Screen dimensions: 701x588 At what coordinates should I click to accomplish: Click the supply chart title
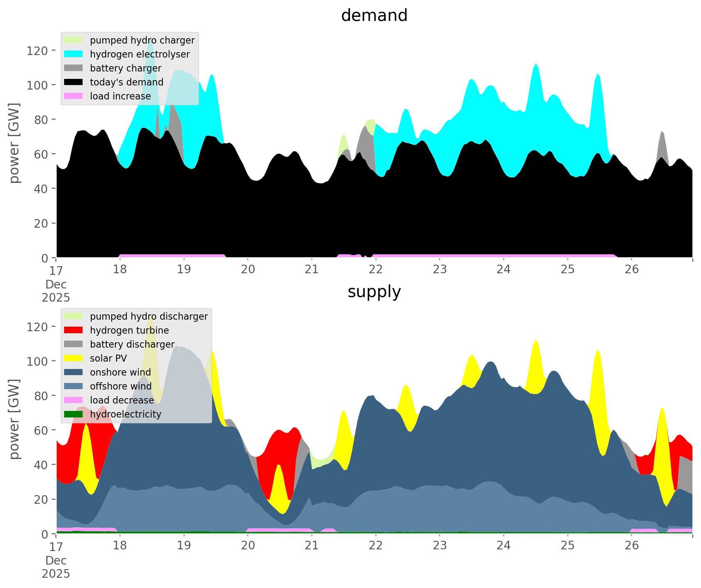click(374, 292)
